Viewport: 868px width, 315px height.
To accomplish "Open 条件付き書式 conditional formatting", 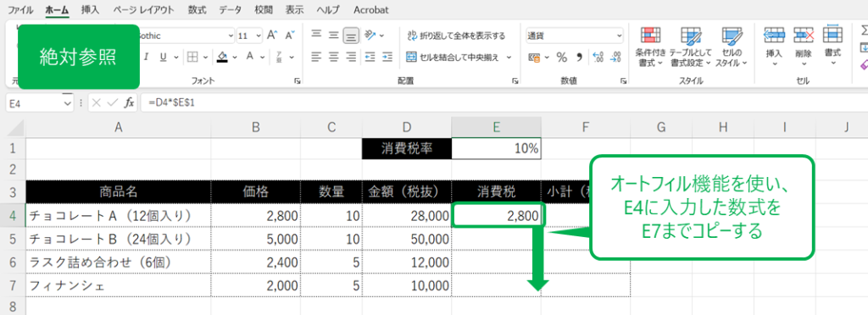I will pyautogui.click(x=650, y=47).
